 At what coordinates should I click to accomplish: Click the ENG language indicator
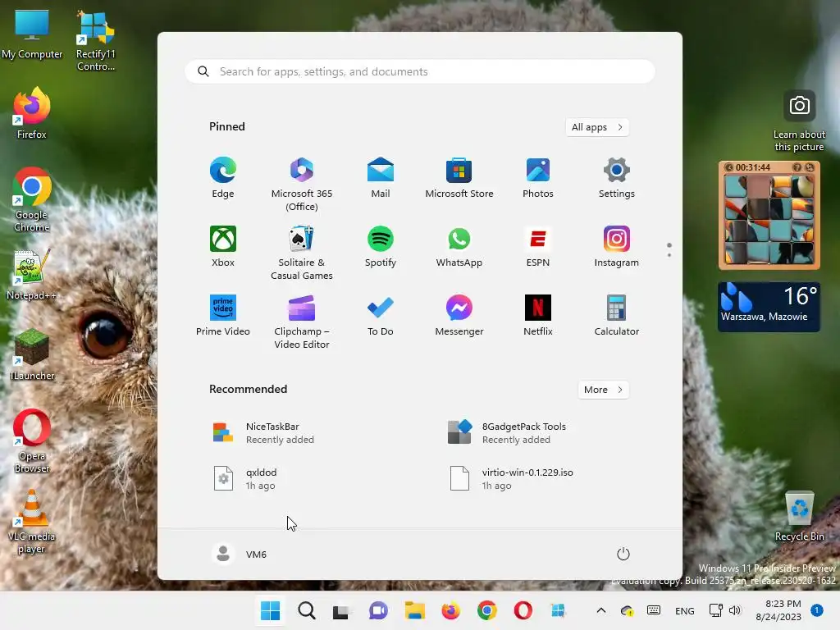coord(685,610)
